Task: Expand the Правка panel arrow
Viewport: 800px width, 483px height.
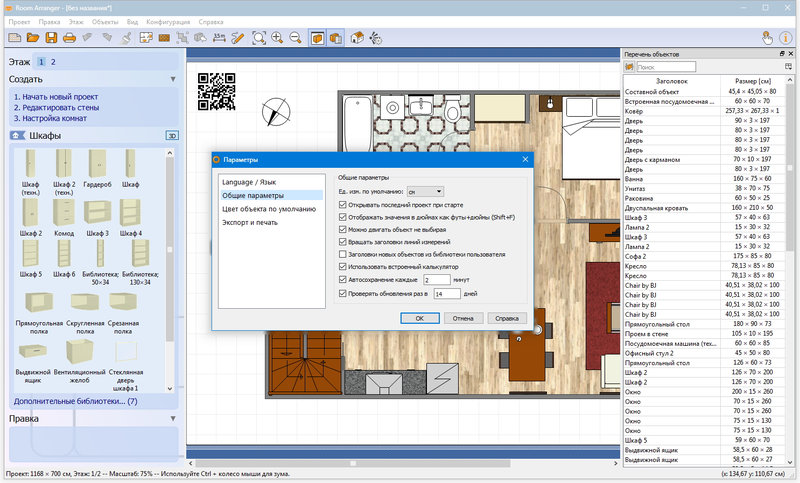Action: (x=173, y=418)
